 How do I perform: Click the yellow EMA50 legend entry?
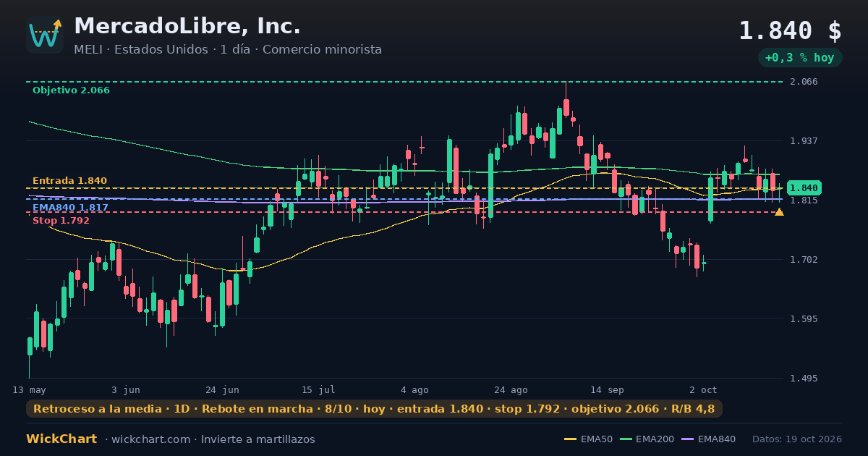coord(588,439)
